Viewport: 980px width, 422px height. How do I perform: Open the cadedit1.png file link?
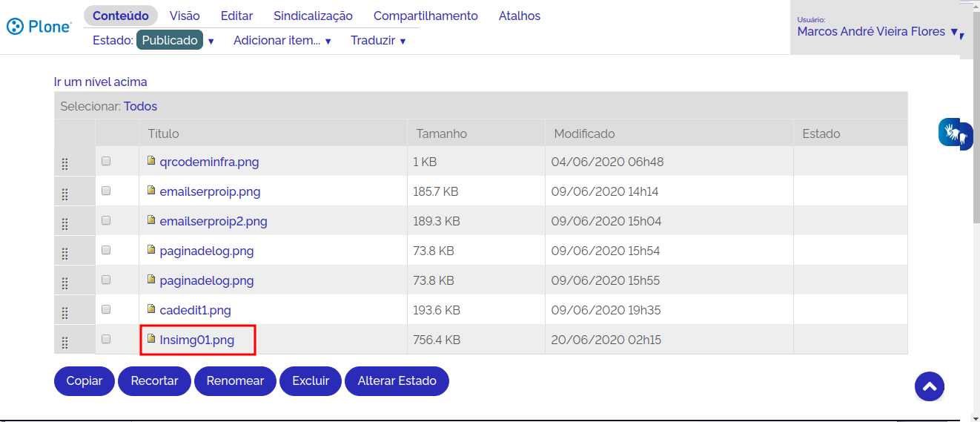(195, 310)
